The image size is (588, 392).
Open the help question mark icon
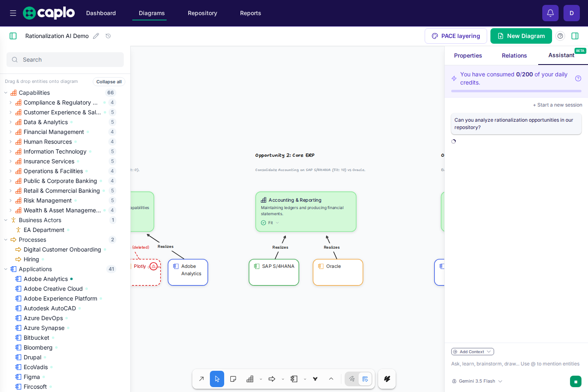pos(560,36)
